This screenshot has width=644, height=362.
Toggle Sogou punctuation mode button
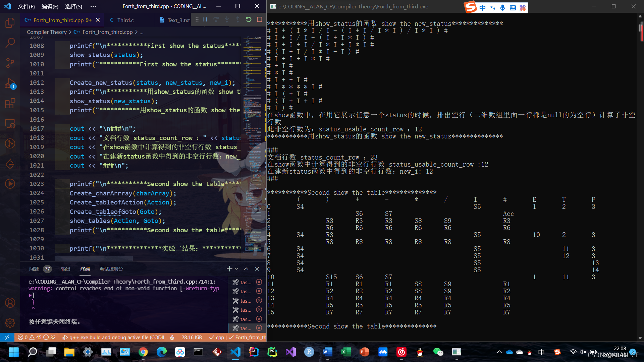coord(492,8)
